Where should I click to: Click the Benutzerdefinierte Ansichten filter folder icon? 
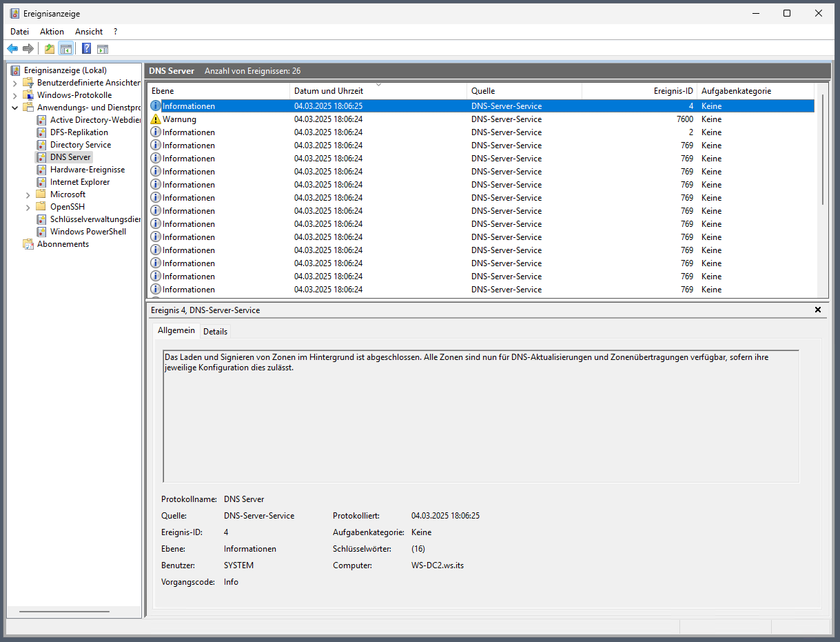(x=28, y=83)
